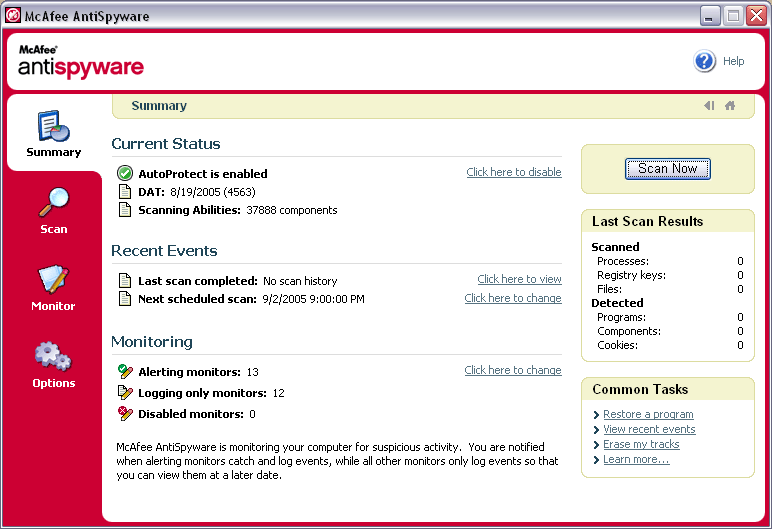The height and width of the screenshot is (529, 772).
Task: Open Restore a program link
Action: 648,414
